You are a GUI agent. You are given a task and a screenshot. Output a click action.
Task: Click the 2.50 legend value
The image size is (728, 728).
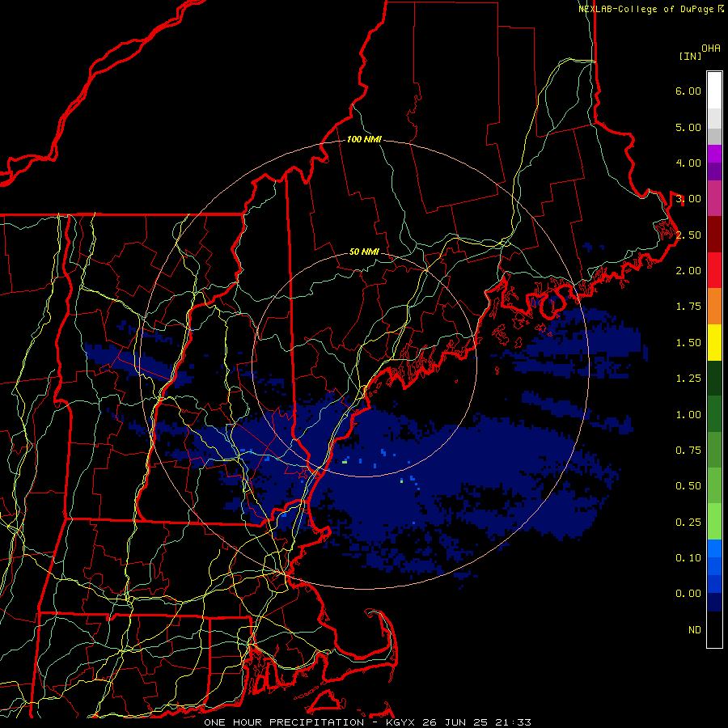tap(688, 235)
